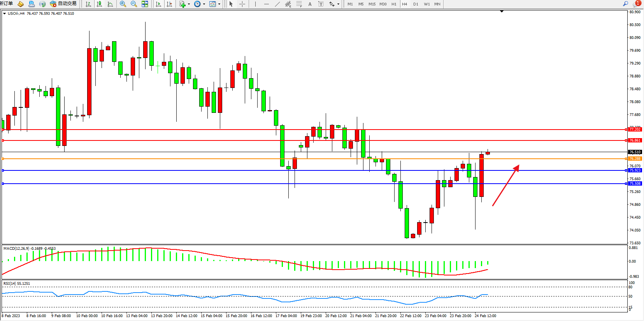Toggle the Auto Scroll chart button
The height and width of the screenshot is (321, 644).
[x=158, y=4]
